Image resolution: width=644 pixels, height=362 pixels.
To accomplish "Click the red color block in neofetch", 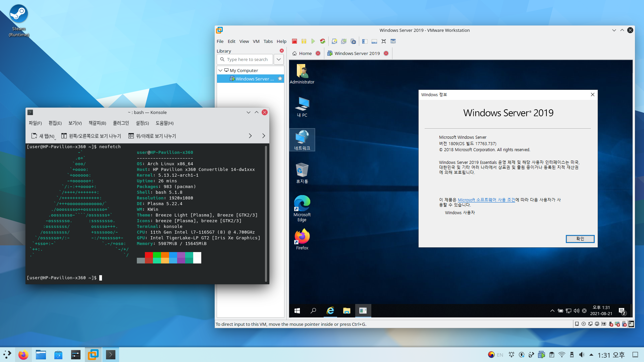I will 149,255.
